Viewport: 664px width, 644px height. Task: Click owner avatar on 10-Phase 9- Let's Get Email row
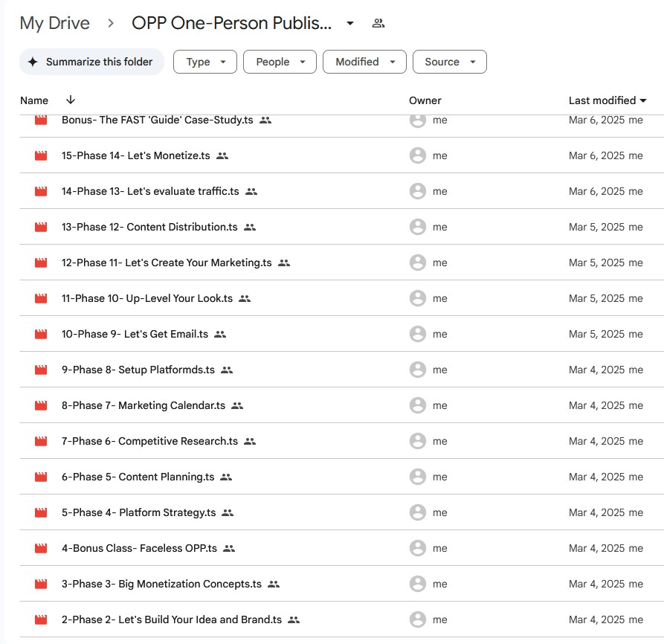(418, 334)
